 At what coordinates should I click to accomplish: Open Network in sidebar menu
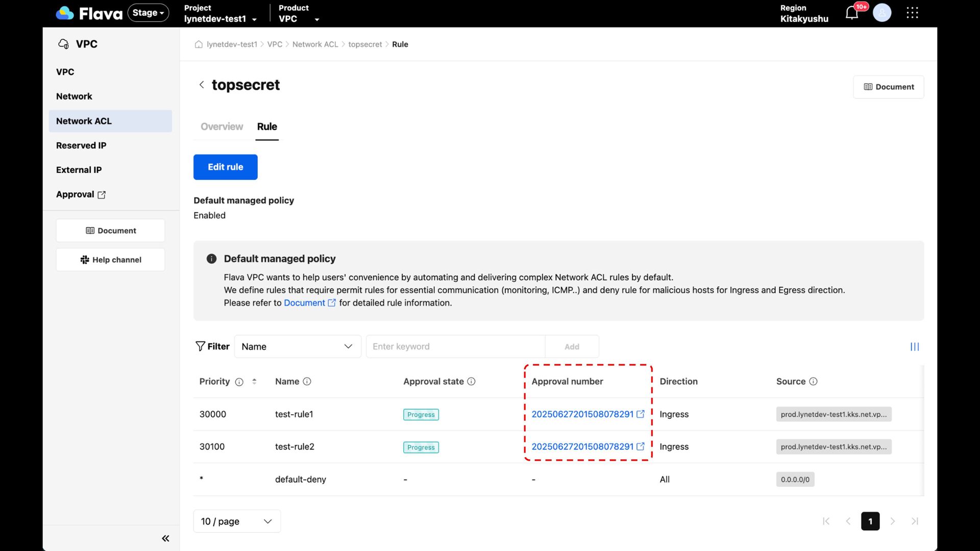[x=74, y=96]
